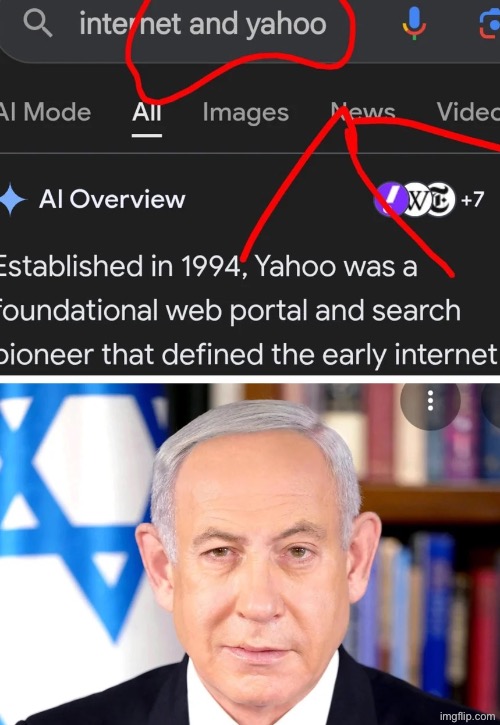Click the "Established in 1994" overview text
Image resolution: width=500 pixels, height=725 pixels.
coord(119,267)
